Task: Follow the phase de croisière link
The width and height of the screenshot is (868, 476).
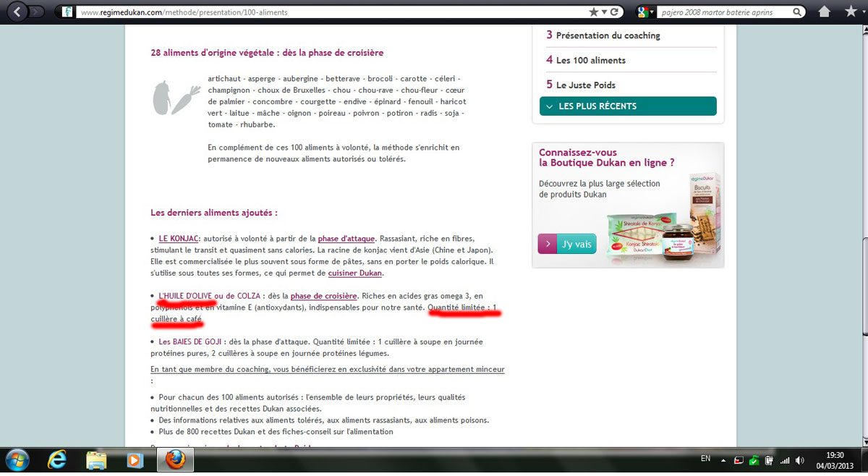Action: coord(324,296)
